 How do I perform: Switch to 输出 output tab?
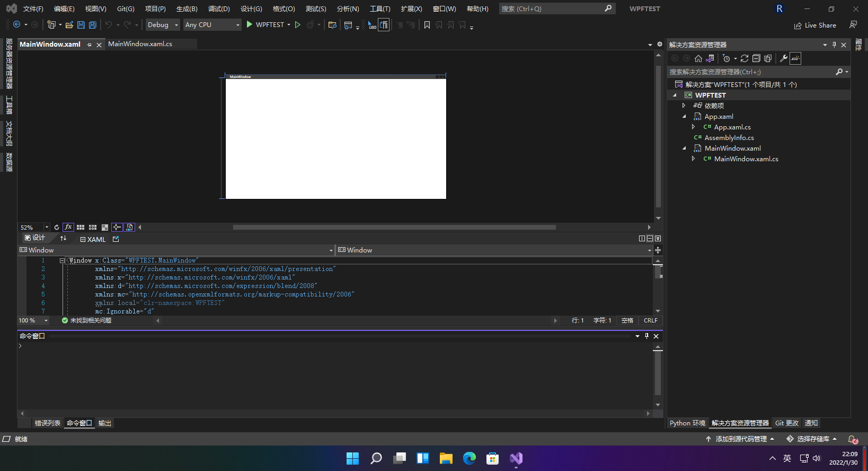click(x=105, y=423)
